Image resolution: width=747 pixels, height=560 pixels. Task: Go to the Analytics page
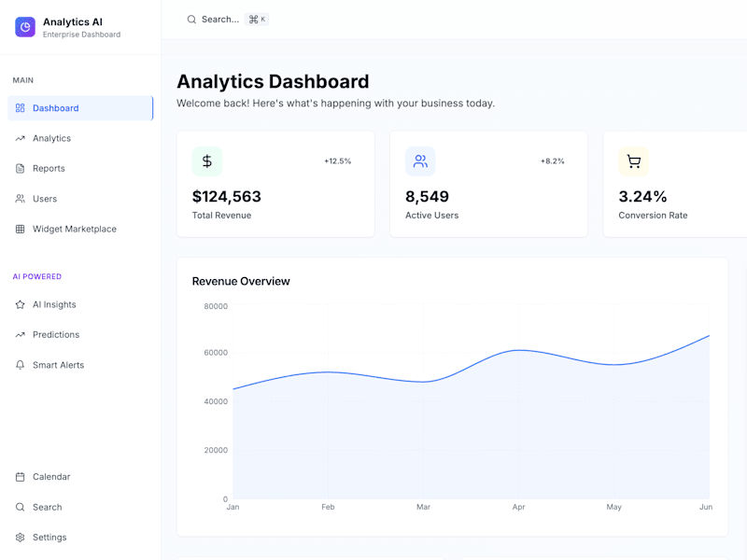(80, 138)
